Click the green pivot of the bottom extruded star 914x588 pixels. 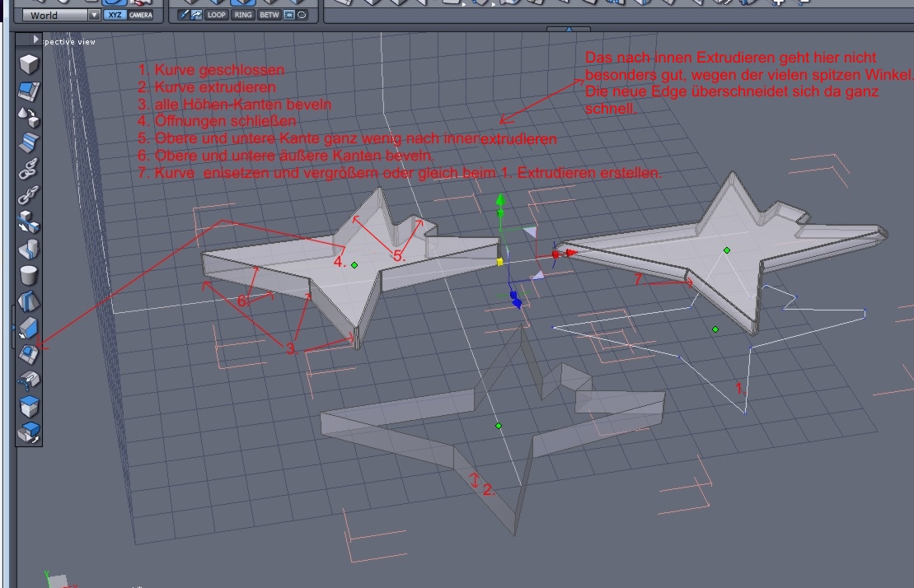click(x=499, y=426)
